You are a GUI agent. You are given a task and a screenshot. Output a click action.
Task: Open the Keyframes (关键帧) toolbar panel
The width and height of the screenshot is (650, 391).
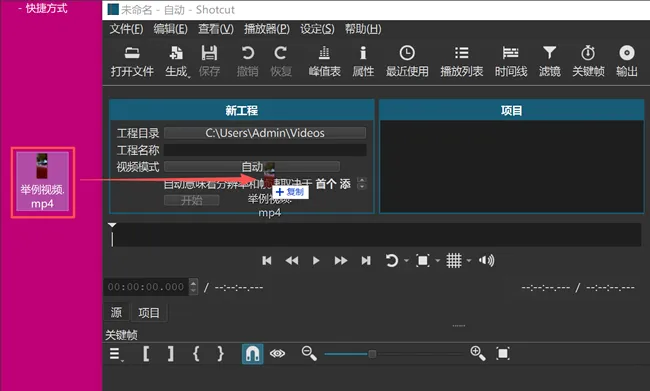pyautogui.click(x=588, y=61)
